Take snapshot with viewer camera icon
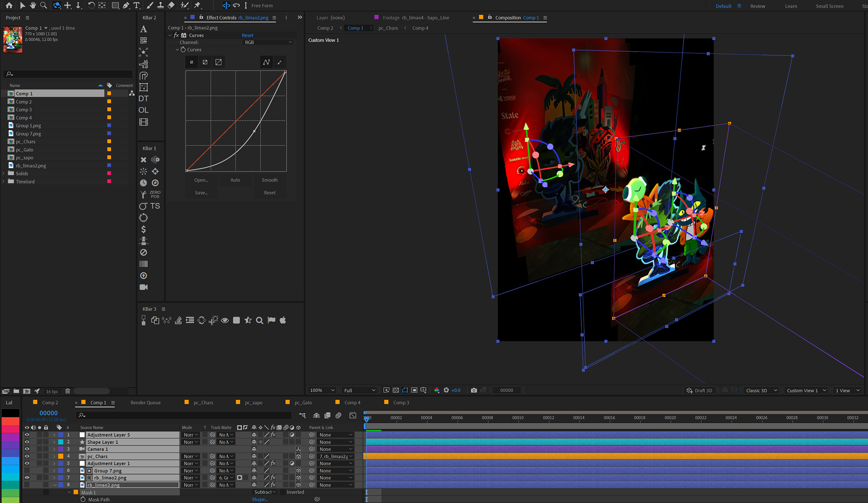 pyautogui.click(x=474, y=390)
